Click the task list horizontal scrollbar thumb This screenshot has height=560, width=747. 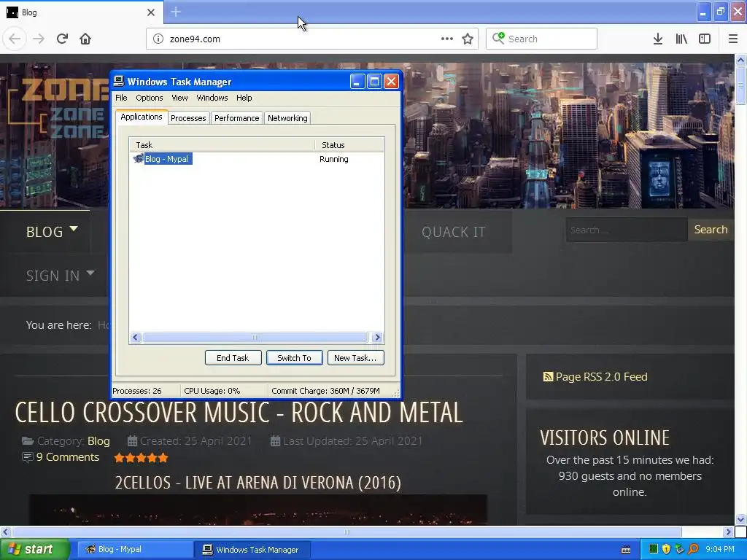[255, 338]
